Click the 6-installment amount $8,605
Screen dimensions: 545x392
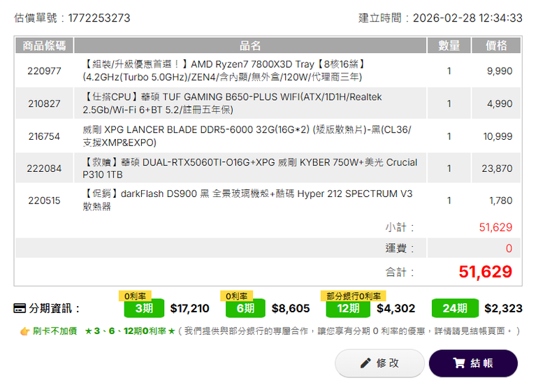[291, 308]
